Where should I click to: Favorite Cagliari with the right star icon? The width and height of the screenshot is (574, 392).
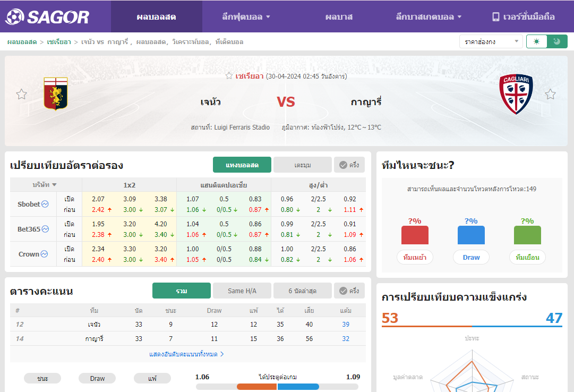tap(550, 94)
